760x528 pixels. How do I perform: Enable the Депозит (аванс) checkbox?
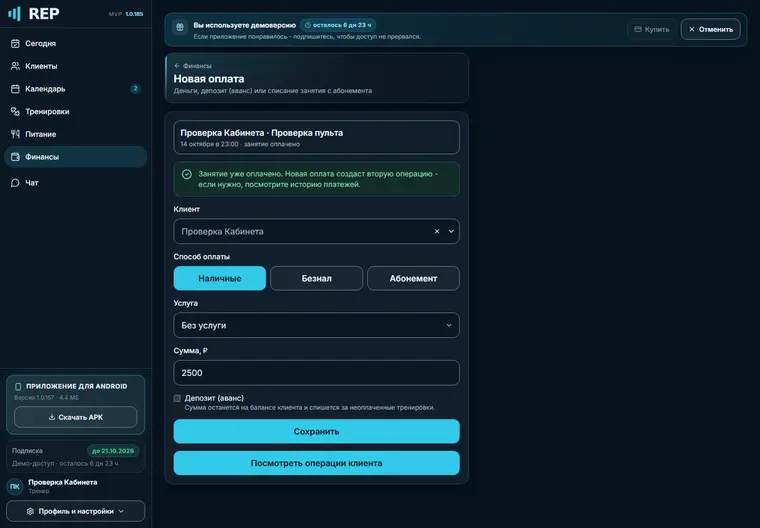tap(177, 398)
